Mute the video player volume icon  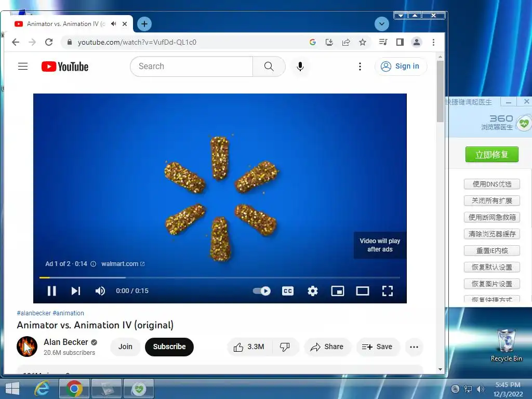pyautogui.click(x=100, y=291)
